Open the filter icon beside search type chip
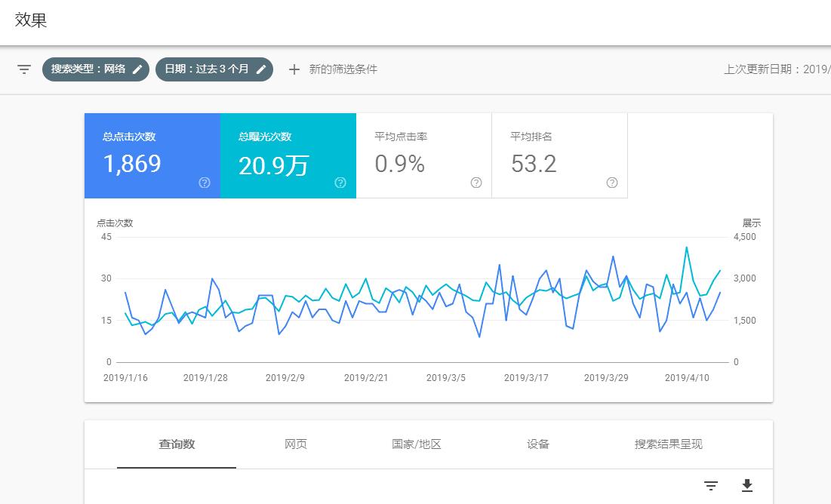831x504 pixels. [x=24, y=69]
